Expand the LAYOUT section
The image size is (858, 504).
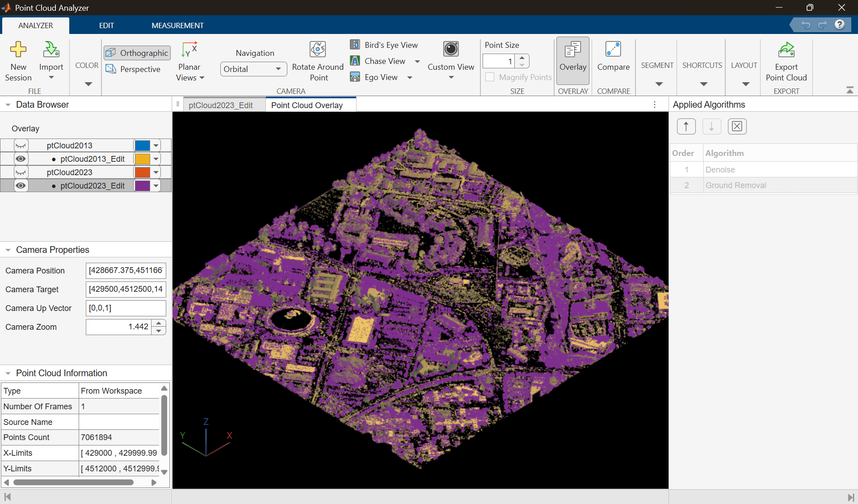coord(745,84)
